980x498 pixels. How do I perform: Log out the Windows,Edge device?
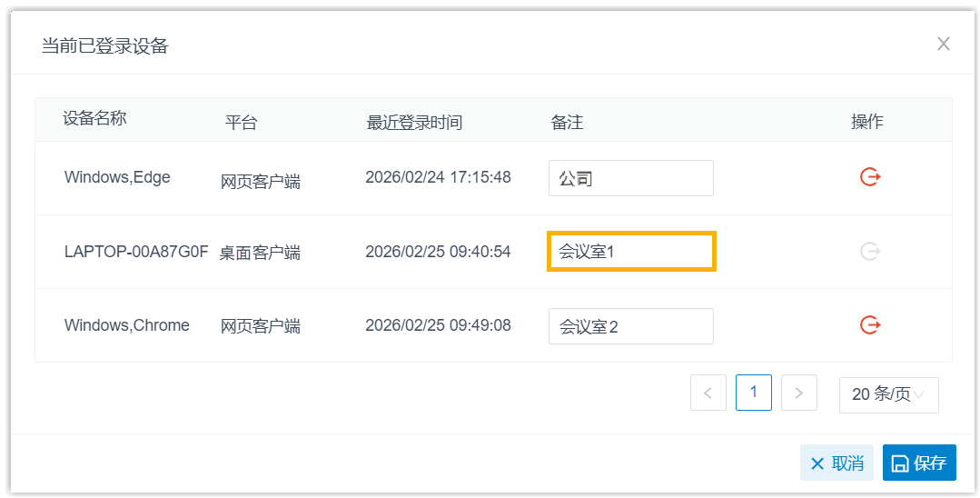pos(870,177)
